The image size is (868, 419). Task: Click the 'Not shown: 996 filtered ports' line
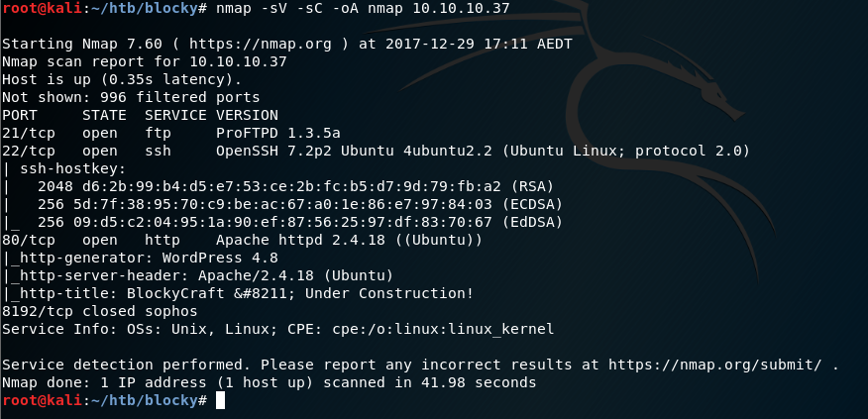131,97
